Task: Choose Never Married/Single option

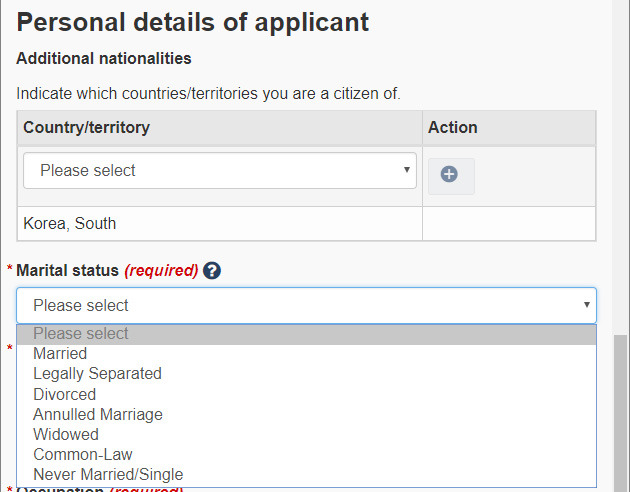Action: pos(306,475)
